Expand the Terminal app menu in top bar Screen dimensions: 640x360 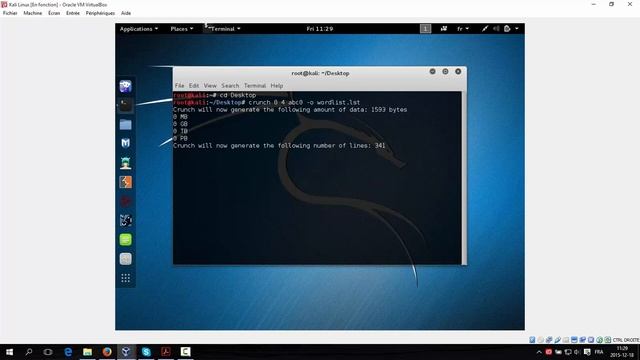223,29
